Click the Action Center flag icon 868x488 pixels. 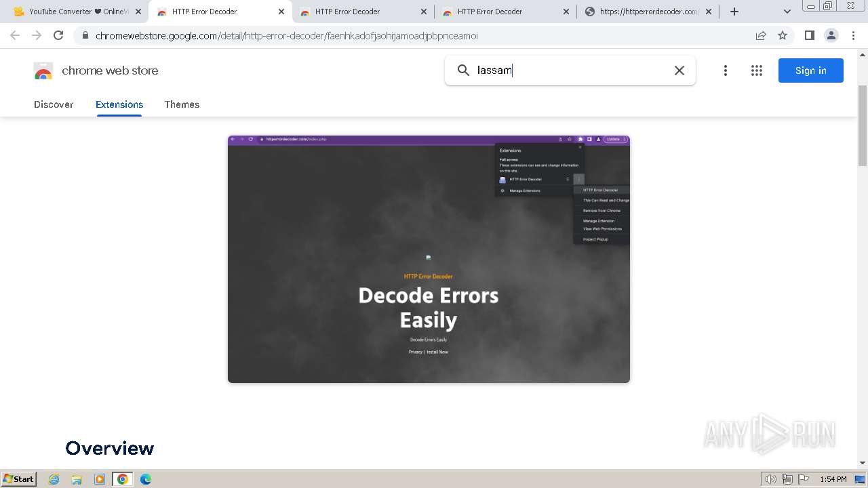803,479
